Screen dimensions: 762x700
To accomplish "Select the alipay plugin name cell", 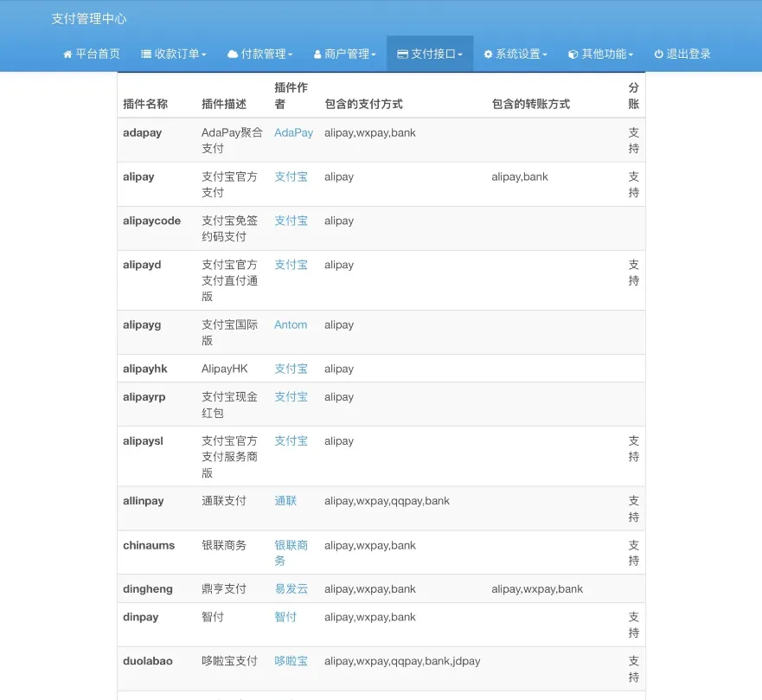I will (x=138, y=177).
